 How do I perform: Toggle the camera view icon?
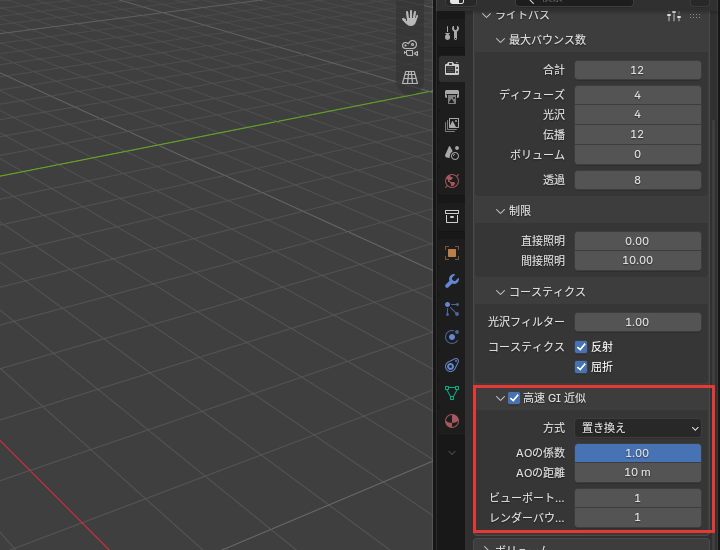point(410,48)
